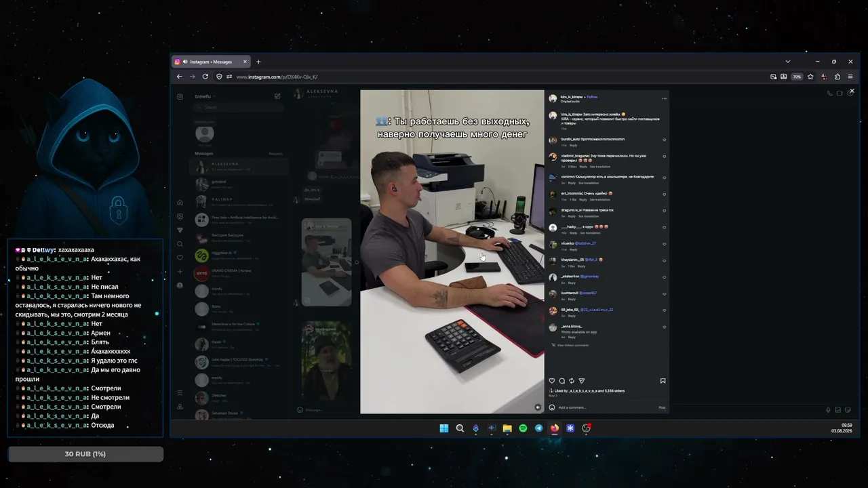Click the Firefox icon in the taskbar
Screen dimensions: 868x488
(555, 428)
